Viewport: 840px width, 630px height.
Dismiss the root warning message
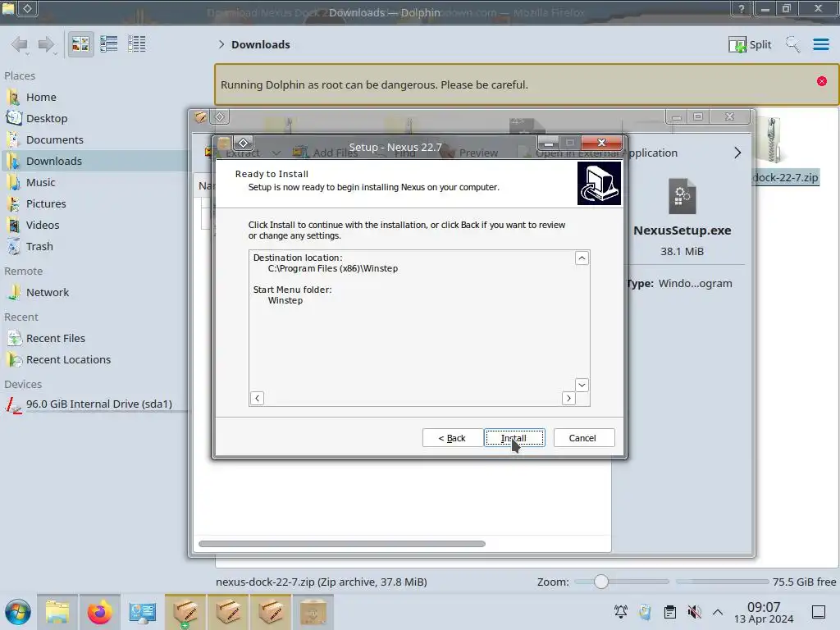click(x=822, y=81)
